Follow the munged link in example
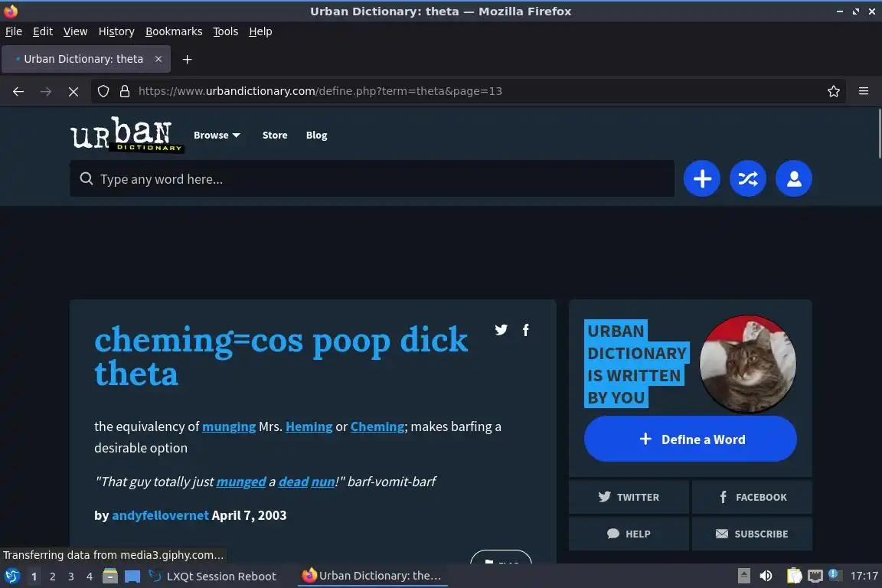The image size is (882, 588). pyautogui.click(x=240, y=482)
